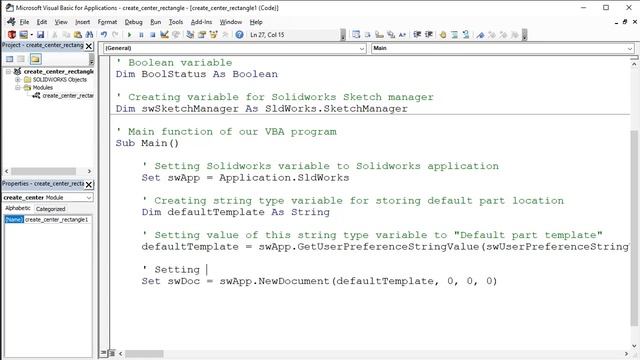This screenshot has width=640, height=360.
Task: Click the code window vertical scrollbar thumb
Action: point(634,229)
